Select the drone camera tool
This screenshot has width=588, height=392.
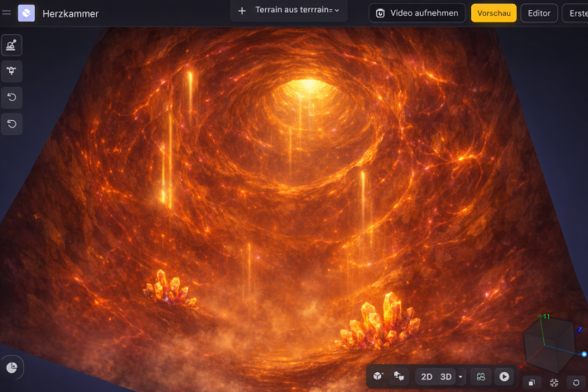click(12, 71)
